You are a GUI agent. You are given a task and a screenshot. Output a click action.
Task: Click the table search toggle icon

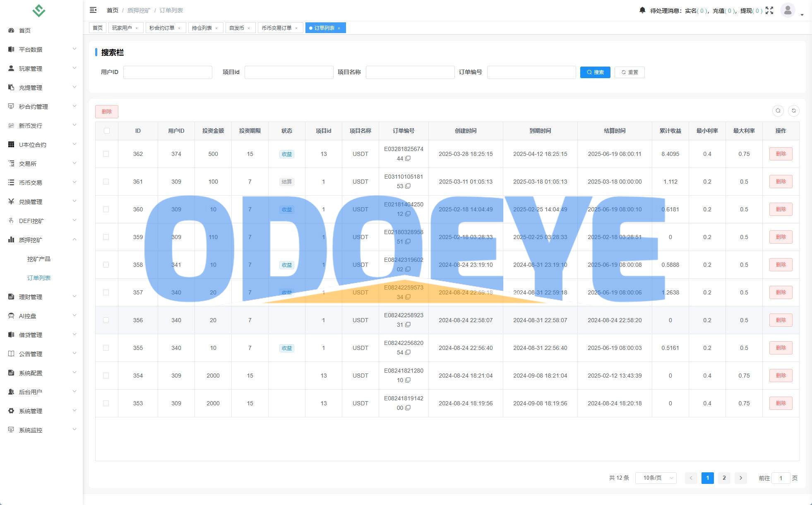pos(778,111)
